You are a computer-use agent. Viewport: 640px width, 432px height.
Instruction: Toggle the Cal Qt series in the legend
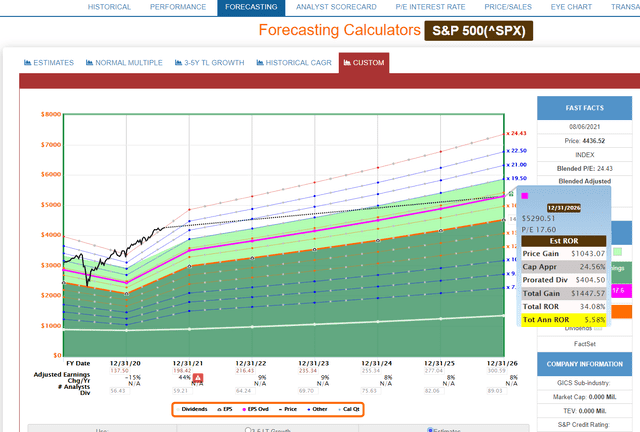tap(349, 409)
